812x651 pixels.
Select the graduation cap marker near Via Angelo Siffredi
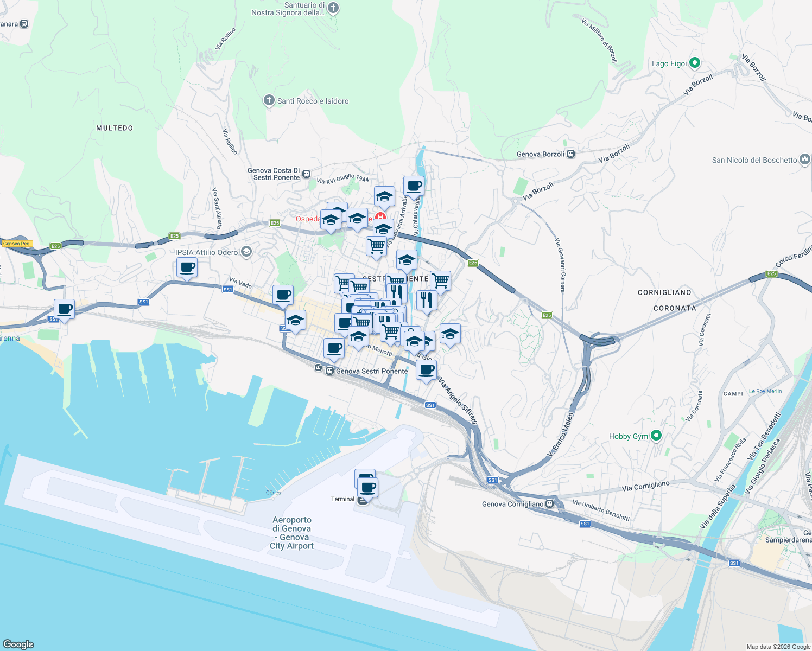pyautogui.click(x=449, y=334)
